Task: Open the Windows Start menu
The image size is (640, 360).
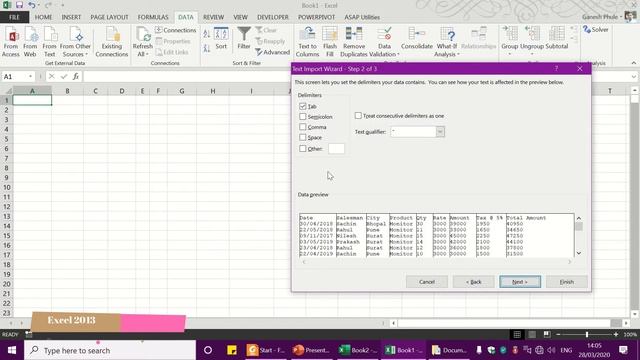Action: 11,350
